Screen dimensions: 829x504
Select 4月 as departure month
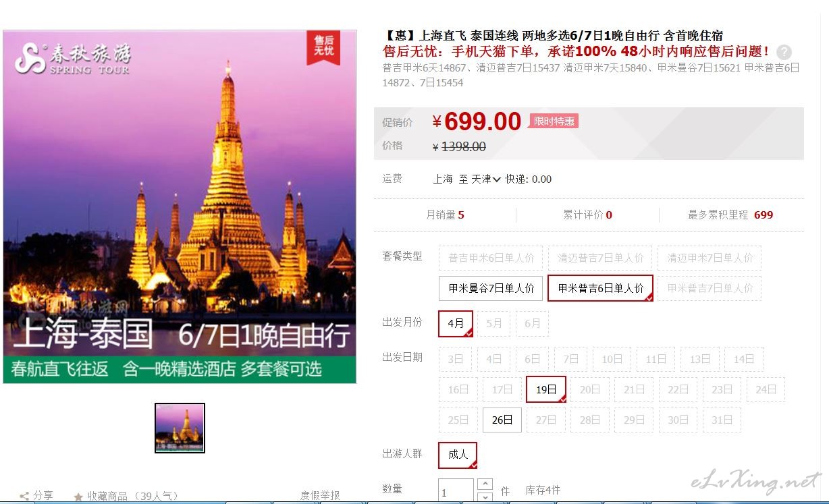point(456,323)
